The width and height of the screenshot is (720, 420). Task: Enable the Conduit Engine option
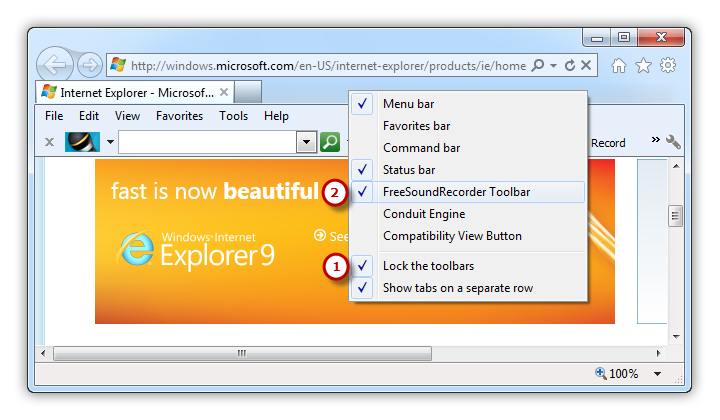(468, 214)
